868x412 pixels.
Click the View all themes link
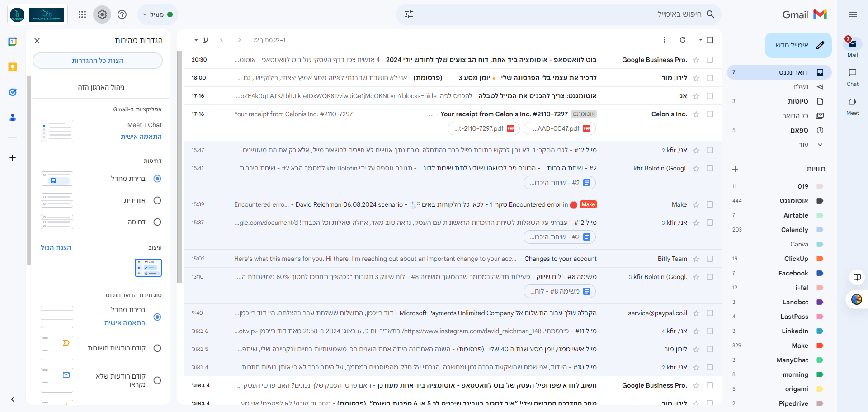(x=56, y=248)
